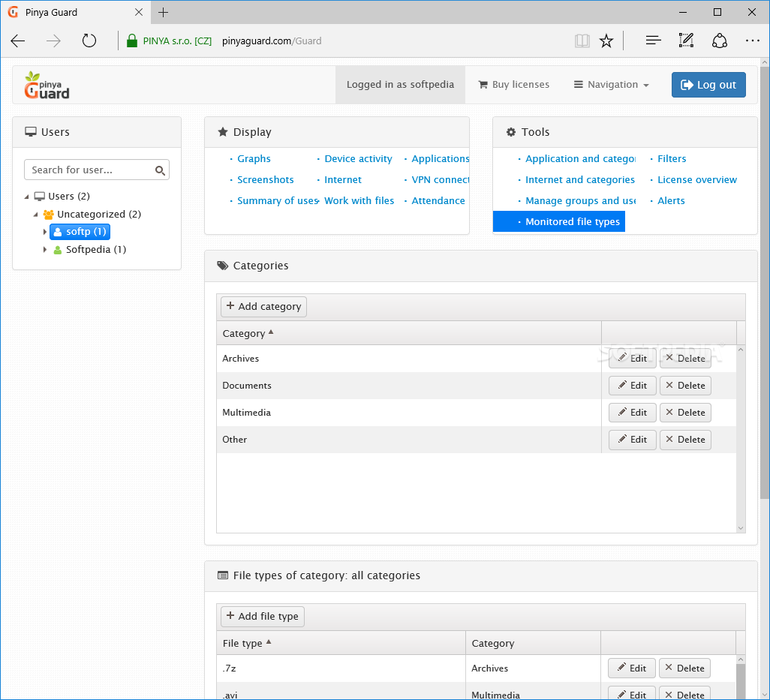Delete the Multimedia category
Viewport: 770px width, 700px height.
(x=685, y=413)
